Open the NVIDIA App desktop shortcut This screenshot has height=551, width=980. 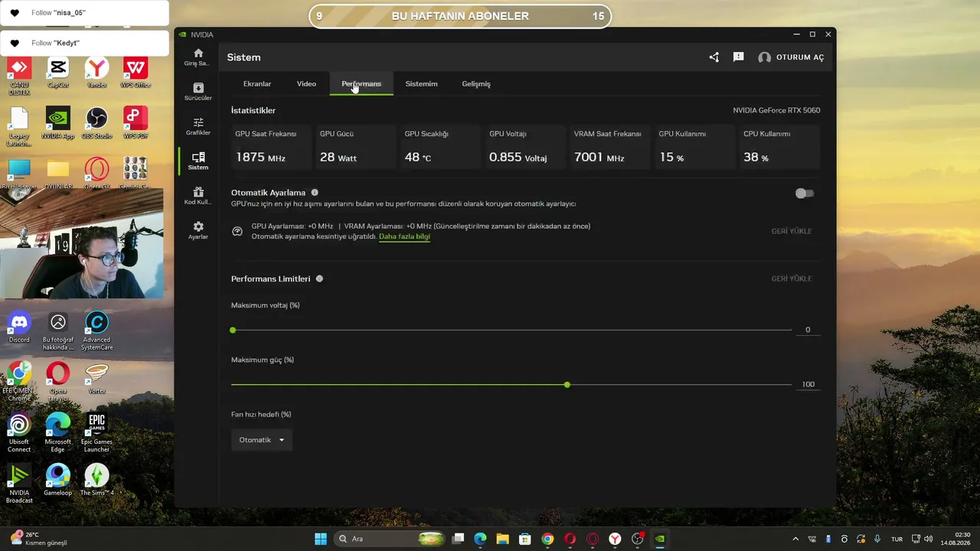[x=57, y=123]
